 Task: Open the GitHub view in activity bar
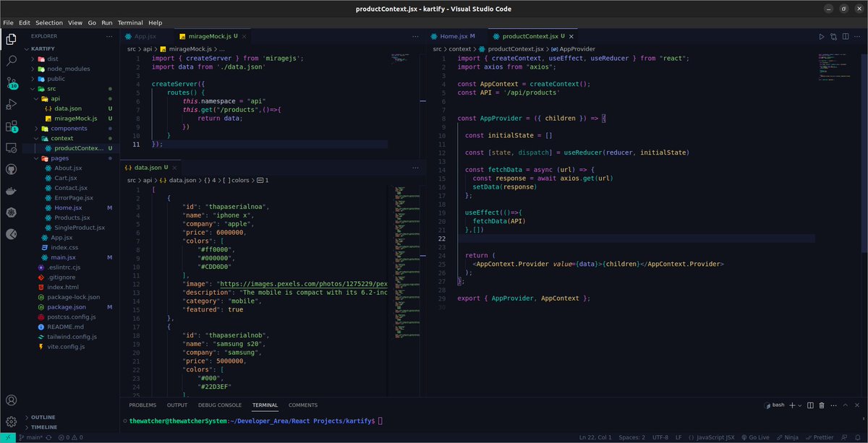pos(11,170)
